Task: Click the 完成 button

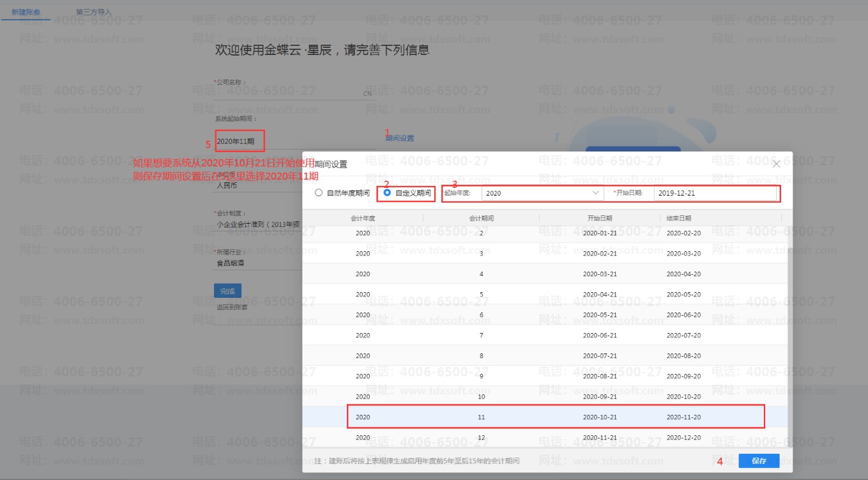Action: coord(227,291)
